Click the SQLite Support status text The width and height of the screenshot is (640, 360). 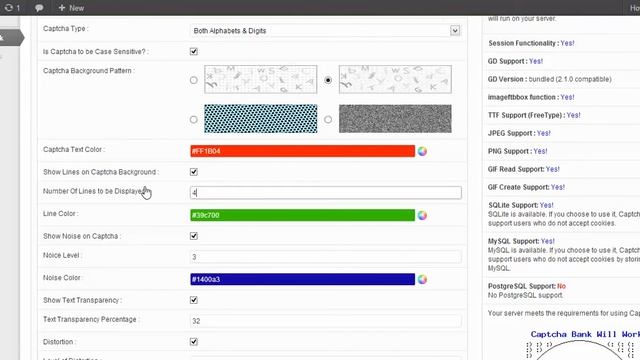521,205
